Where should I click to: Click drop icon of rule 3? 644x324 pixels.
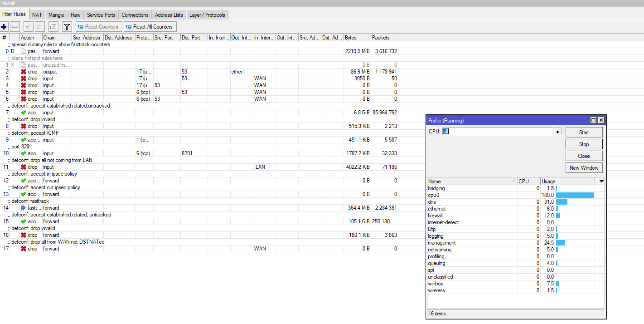(24, 79)
